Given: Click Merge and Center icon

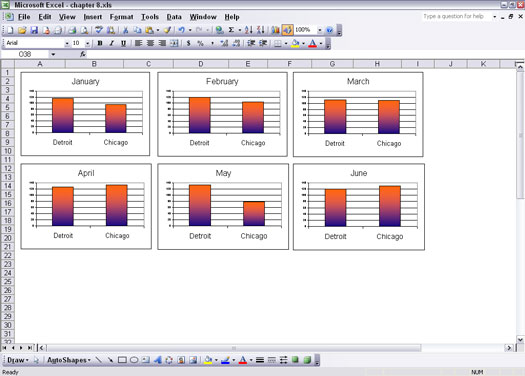Looking at the screenshot, I should coord(174,43).
